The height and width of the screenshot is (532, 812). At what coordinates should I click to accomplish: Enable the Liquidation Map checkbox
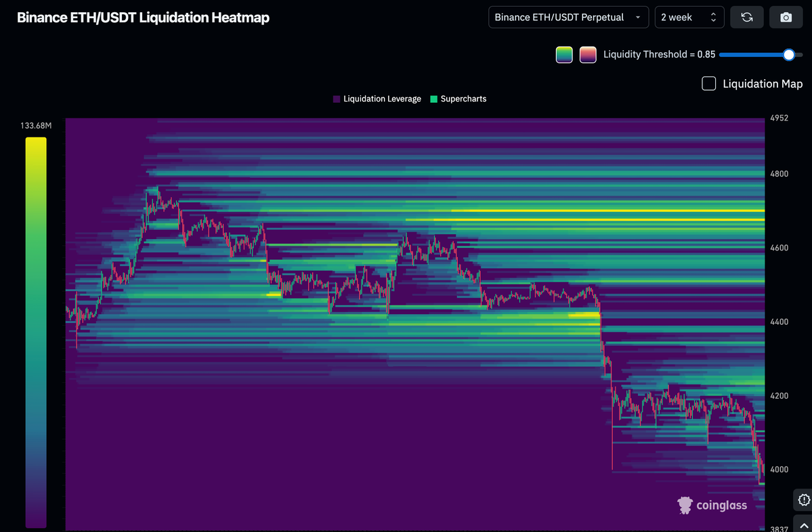point(709,83)
